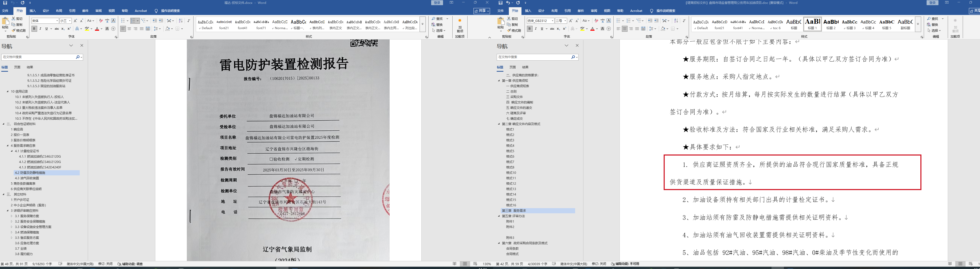Undo last action in right Word window
This screenshot has height=269, width=980.
pyautogui.click(x=508, y=3)
